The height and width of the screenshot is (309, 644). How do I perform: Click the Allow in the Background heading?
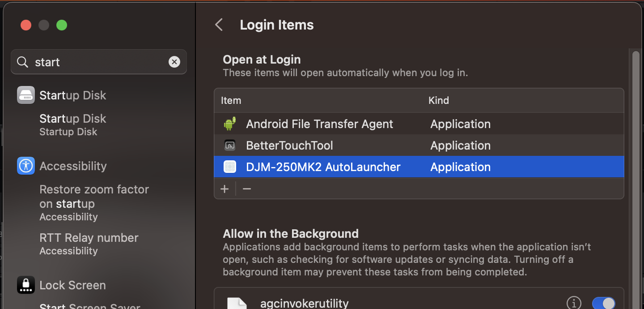click(x=291, y=233)
